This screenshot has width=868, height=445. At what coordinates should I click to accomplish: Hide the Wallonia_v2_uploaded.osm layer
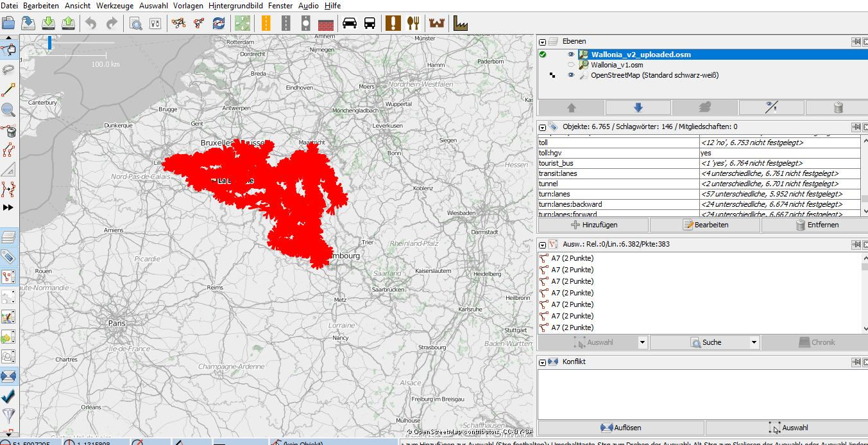click(x=571, y=55)
